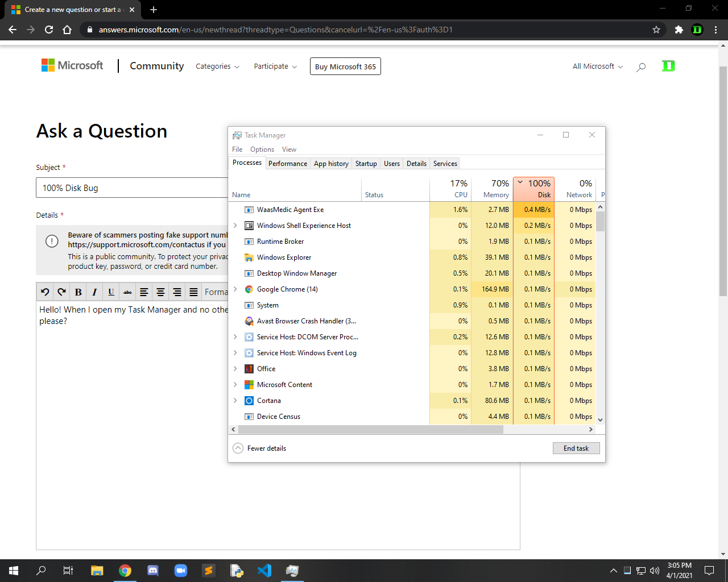Open Task Manager File menu
The image size is (728, 582).
tap(237, 149)
